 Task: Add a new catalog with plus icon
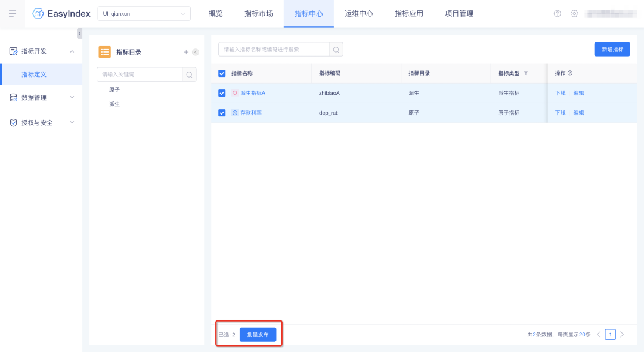click(x=186, y=52)
